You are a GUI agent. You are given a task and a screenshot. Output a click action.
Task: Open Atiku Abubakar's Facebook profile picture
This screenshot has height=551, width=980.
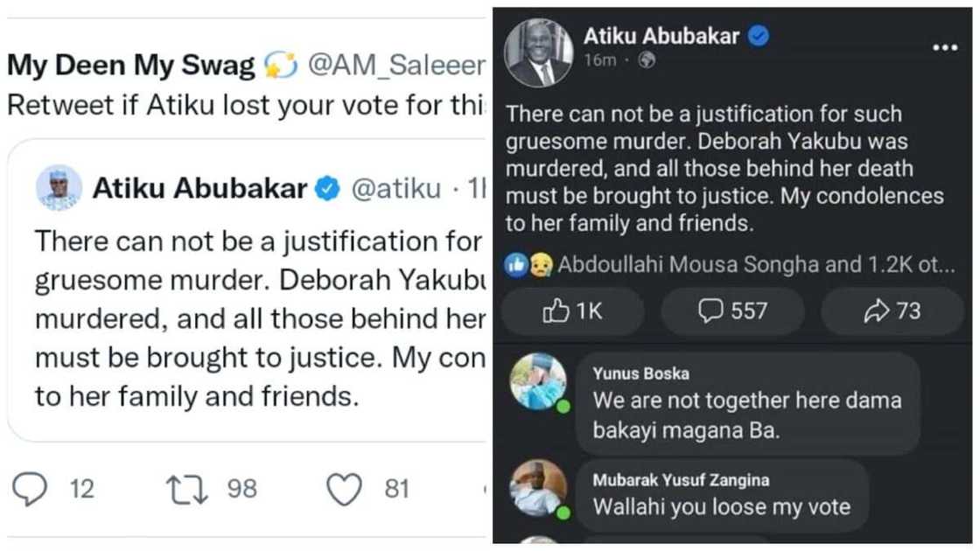pos(540,52)
